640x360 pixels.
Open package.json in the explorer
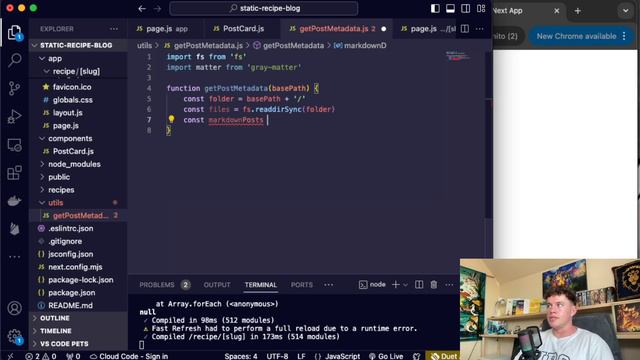coord(78,293)
